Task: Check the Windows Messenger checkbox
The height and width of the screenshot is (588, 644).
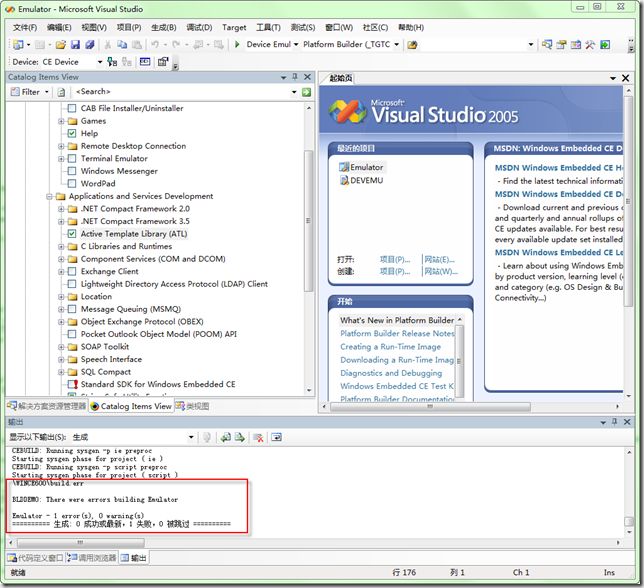Action: 72,171
